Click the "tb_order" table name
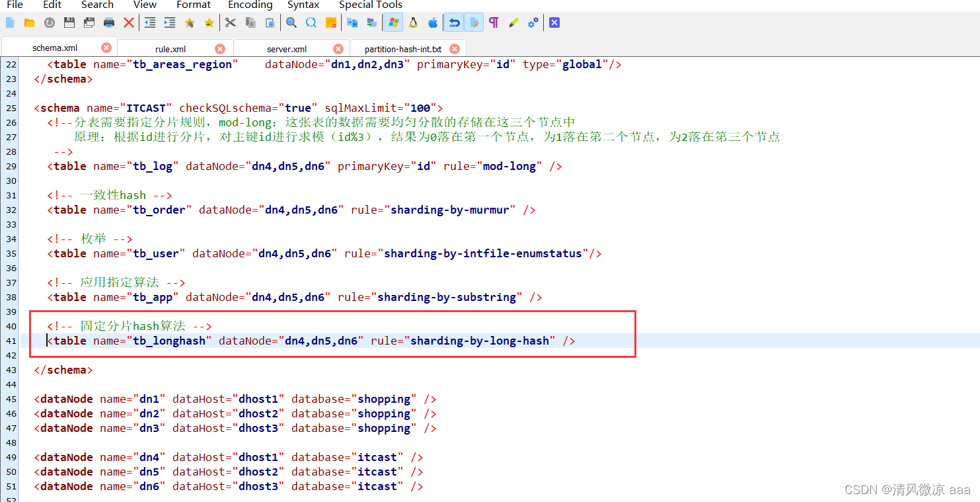Screen dimensions: 980x502 159,210
